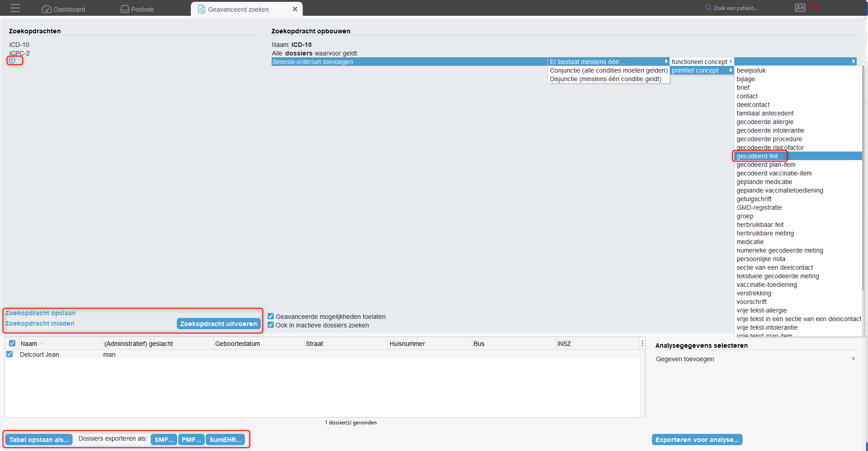Select 'getuigschrift' entry
Screen dimensions: 868x451
(798, 199)
